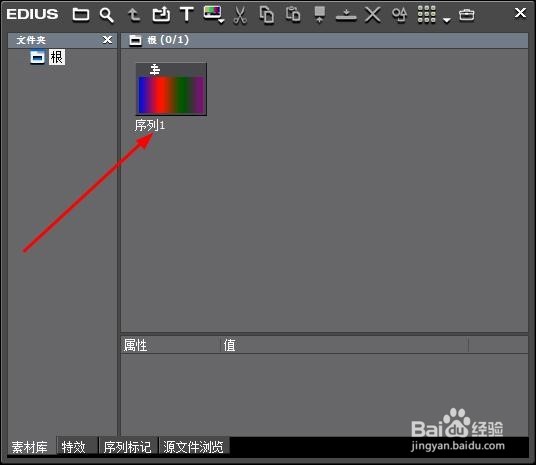Click the 序列1 clip name label
Viewport: 536px width, 465px height.
click(150, 125)
